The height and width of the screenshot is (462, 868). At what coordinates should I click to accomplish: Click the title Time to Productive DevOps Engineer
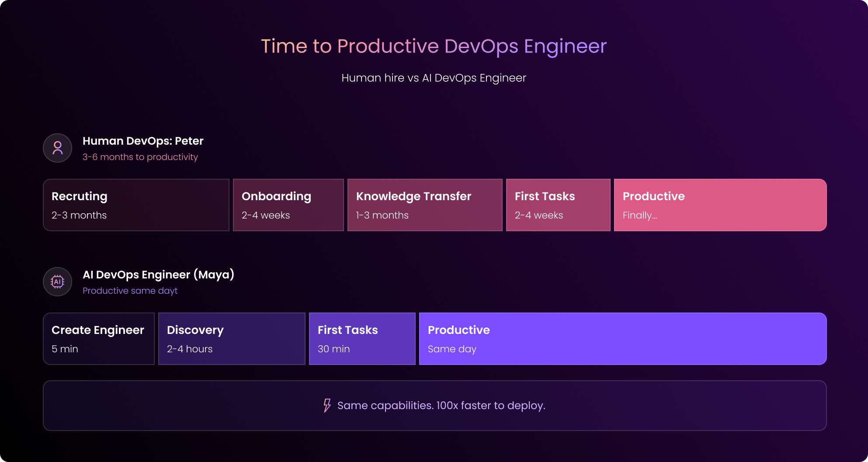click(x=434, y=46)
